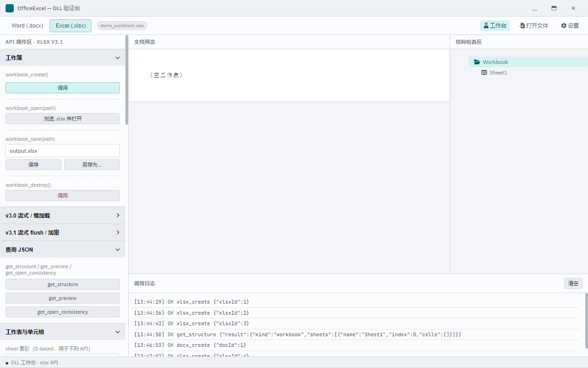This screenshot has width=588, height=368.
Task: Click the get_structure log entry
Action: [356, 334]
